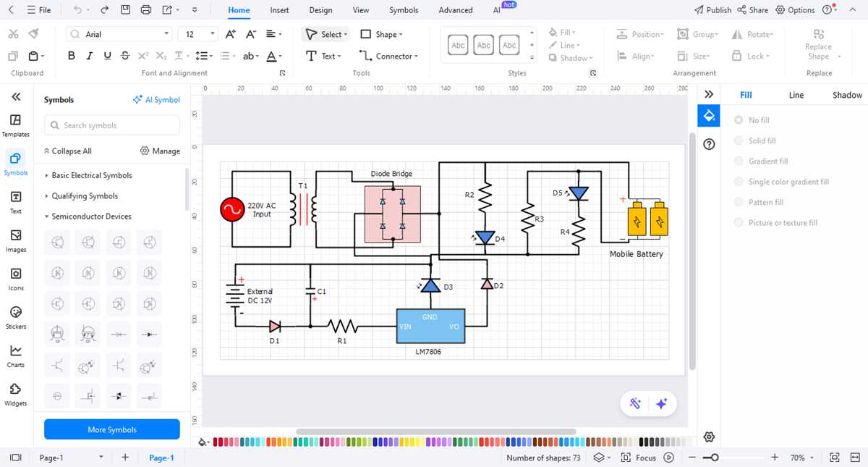Switch to the Design ribbon tab
This screenshot has width=868, height=467.
click(320, 10)
